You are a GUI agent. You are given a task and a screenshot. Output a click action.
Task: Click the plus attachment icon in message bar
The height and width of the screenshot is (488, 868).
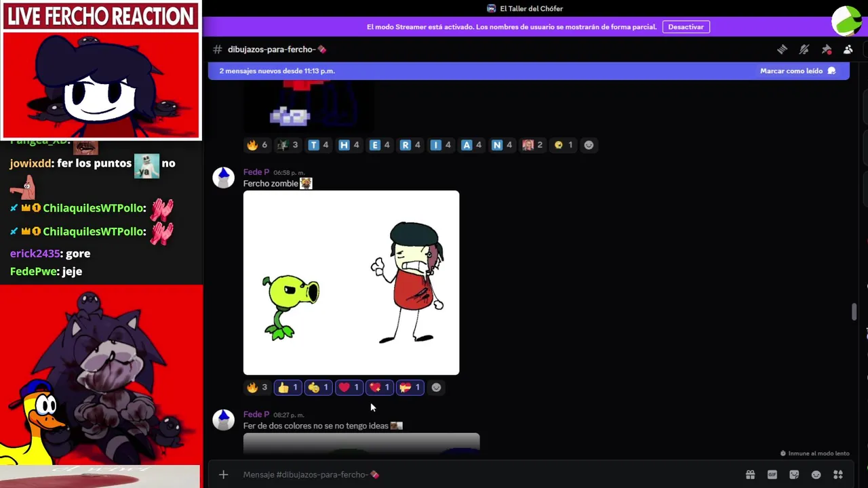coord(223,474)
